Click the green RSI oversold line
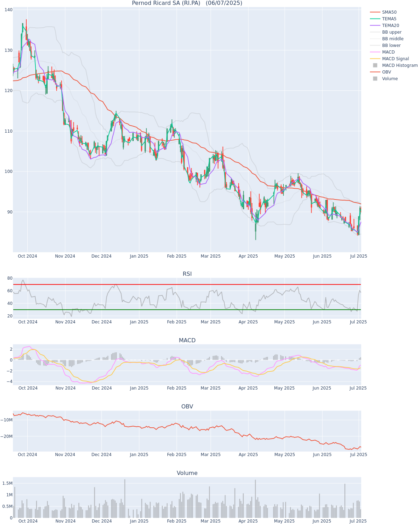The width and height of the screenshot is (420, 525). click(x=187, y=310)
